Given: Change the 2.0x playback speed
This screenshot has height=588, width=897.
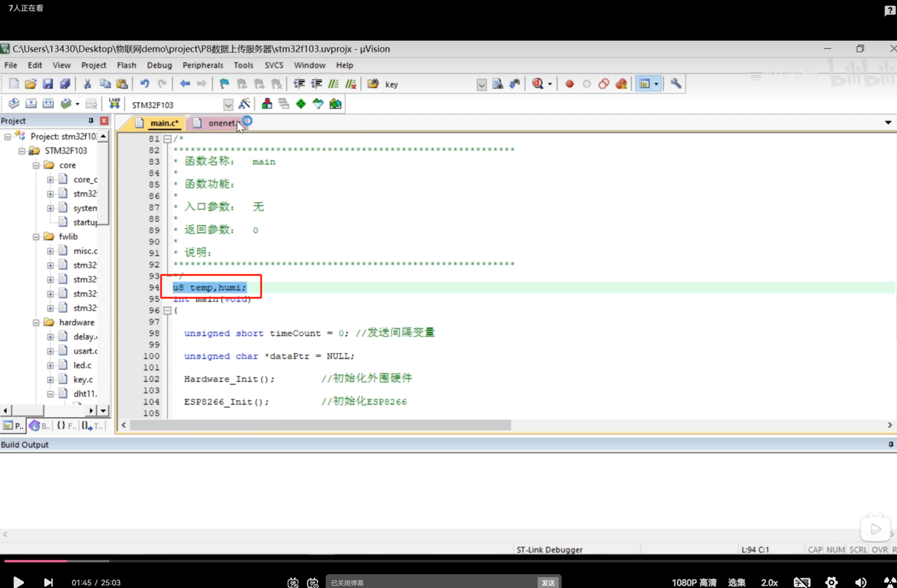Looking at the screenshot, I should 769,582.
